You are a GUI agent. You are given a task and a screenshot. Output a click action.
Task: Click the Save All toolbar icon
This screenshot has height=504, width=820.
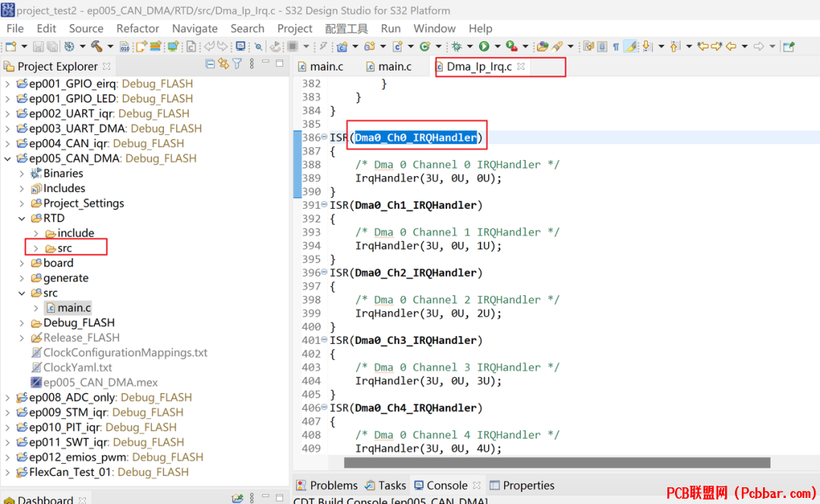coord(52,46)
